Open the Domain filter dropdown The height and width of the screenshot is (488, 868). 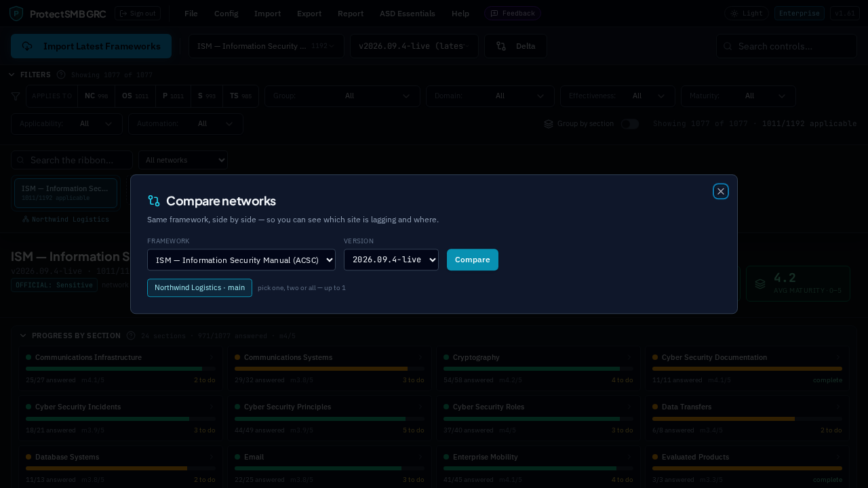(x=490, y=96)
